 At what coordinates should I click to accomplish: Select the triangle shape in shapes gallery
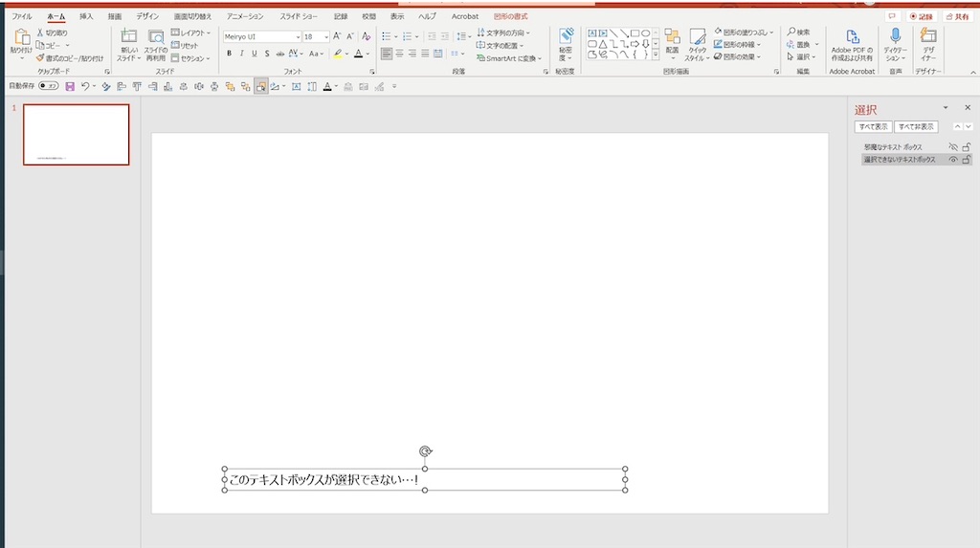[x=603, y=44]
